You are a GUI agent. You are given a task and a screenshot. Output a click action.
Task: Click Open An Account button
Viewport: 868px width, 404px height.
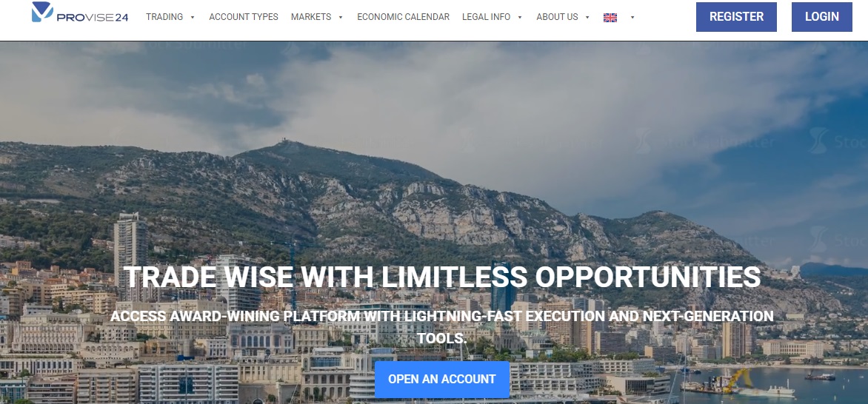441,380
